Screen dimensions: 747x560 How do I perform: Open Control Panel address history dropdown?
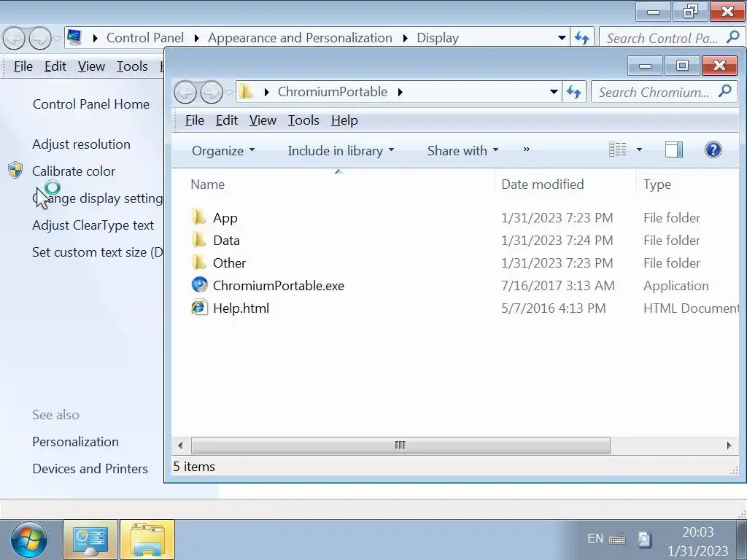[562, 38]
